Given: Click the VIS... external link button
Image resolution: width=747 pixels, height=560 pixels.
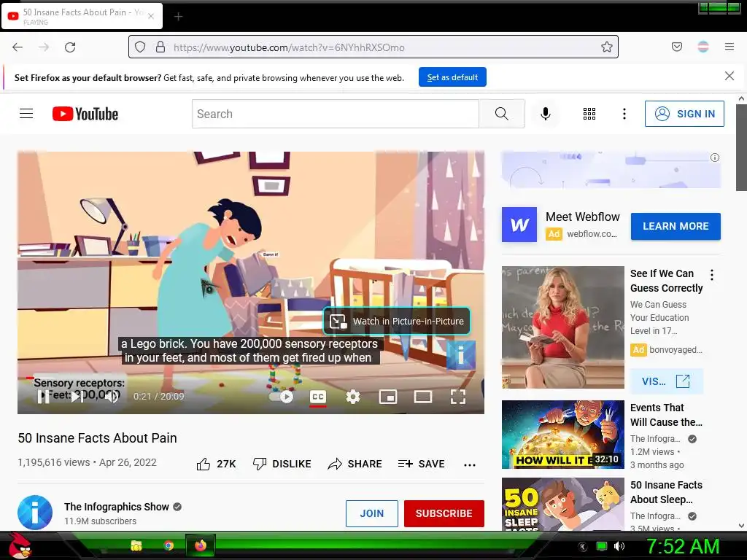Looking at the screenshot, I should (666, 381).
